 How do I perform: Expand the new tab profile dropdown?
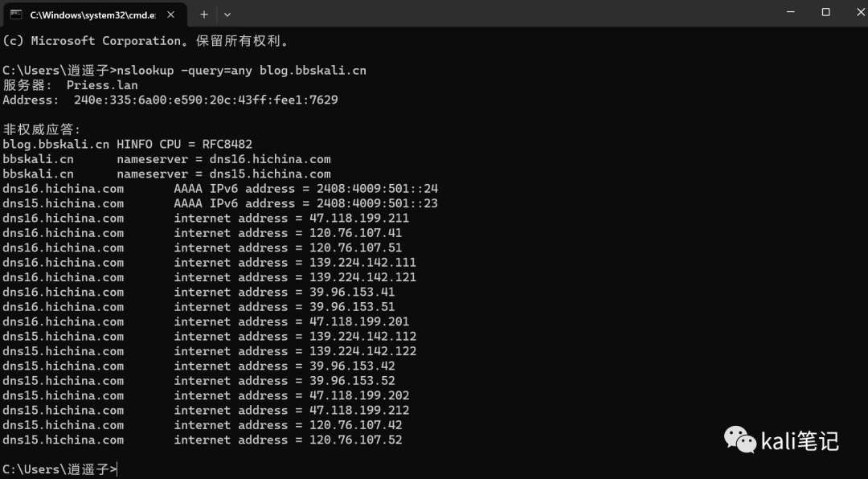point(227,15)
